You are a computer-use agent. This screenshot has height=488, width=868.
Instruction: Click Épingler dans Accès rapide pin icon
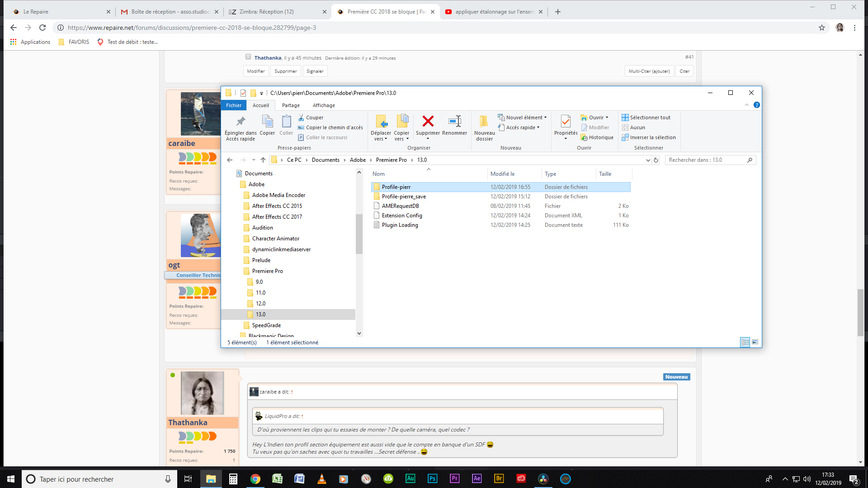(x=241, y=121)
